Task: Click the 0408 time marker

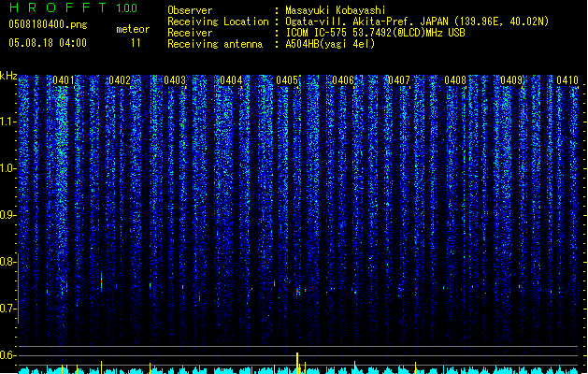Action: point(455,80)
